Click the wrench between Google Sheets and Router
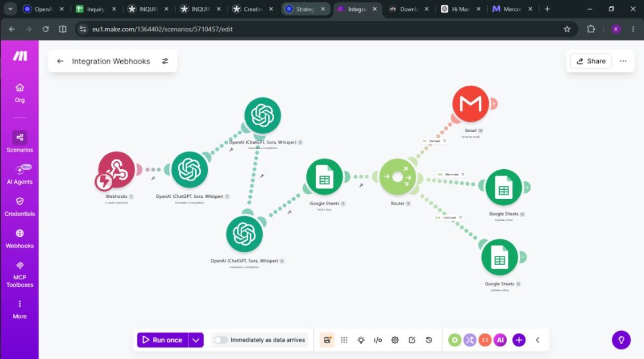Image resolution: width=644 pixels, height=359 pixels. click(361, 185)
